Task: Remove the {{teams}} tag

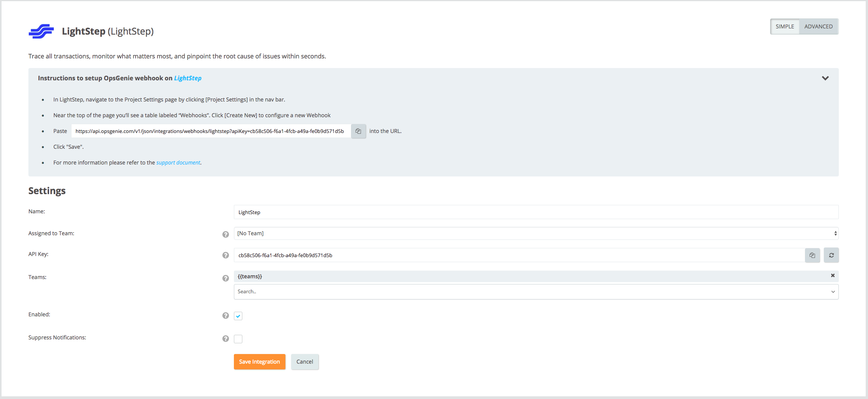Action: (833, 276)
